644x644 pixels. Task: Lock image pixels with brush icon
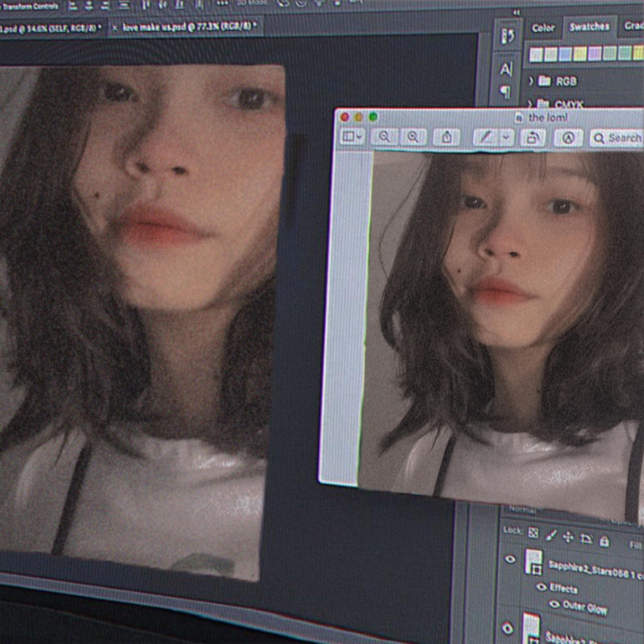pos(551,535)
